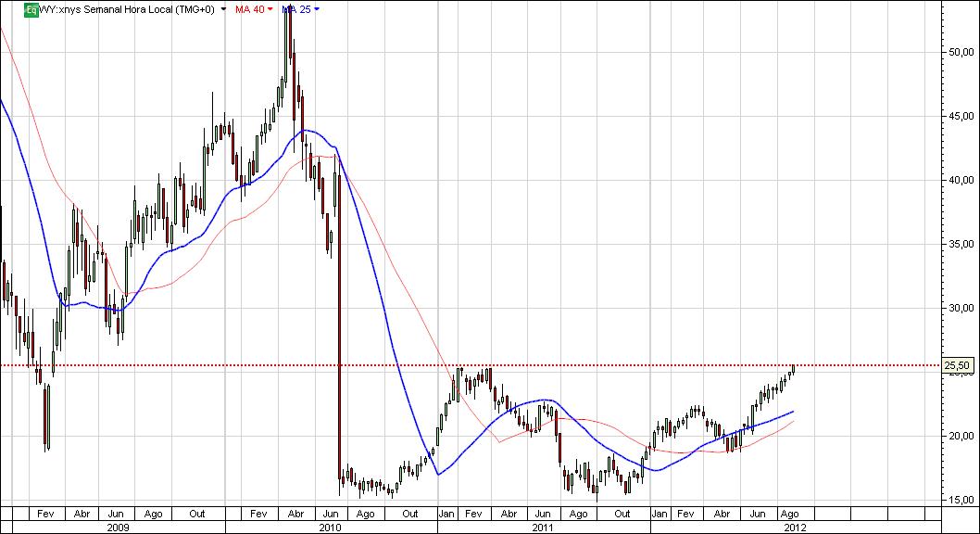Click the 50,00 price axis label
The image size is (980, 534).
point(961,52)
